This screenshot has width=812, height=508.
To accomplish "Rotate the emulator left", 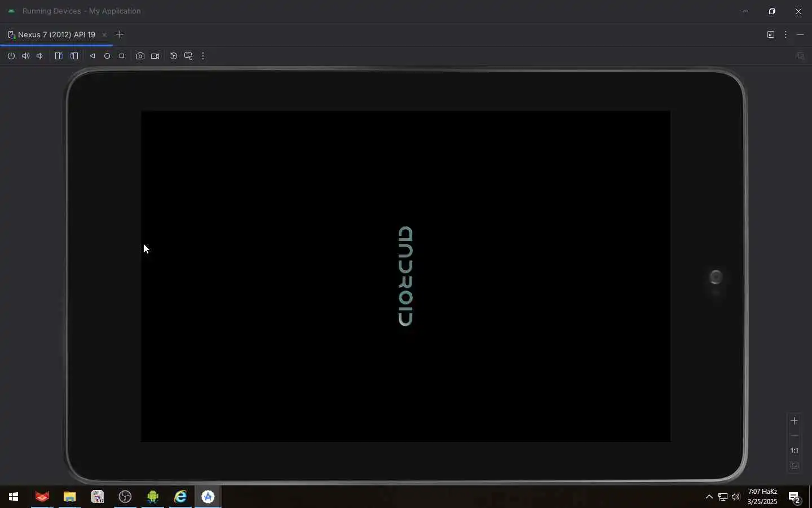I will (x=59, y=56).
